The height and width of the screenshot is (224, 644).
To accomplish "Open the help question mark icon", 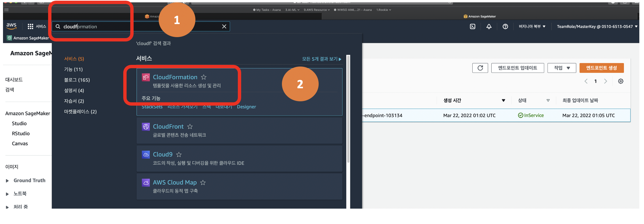I will pos(505,26).
